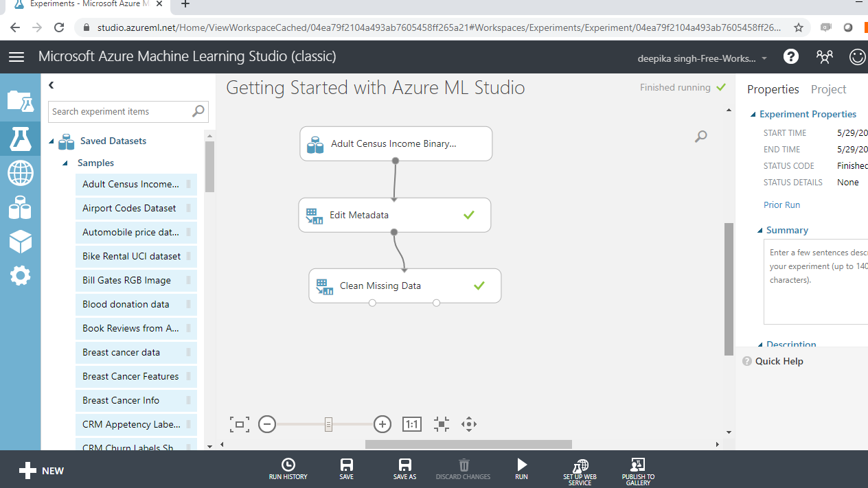This screenshot has height=488, width=868.
Task: Open the Trained Models cube section
Action: (x=20, y=241)
